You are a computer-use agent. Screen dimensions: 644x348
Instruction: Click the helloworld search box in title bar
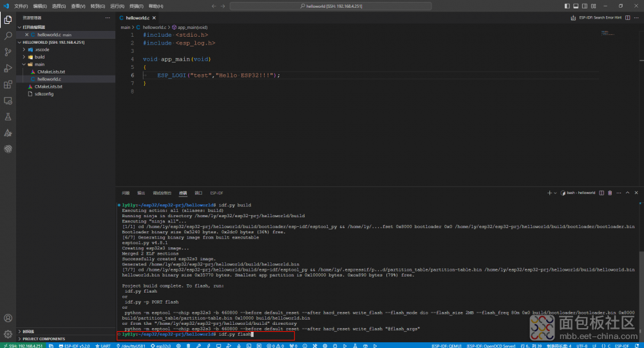(x=331, y=6)
